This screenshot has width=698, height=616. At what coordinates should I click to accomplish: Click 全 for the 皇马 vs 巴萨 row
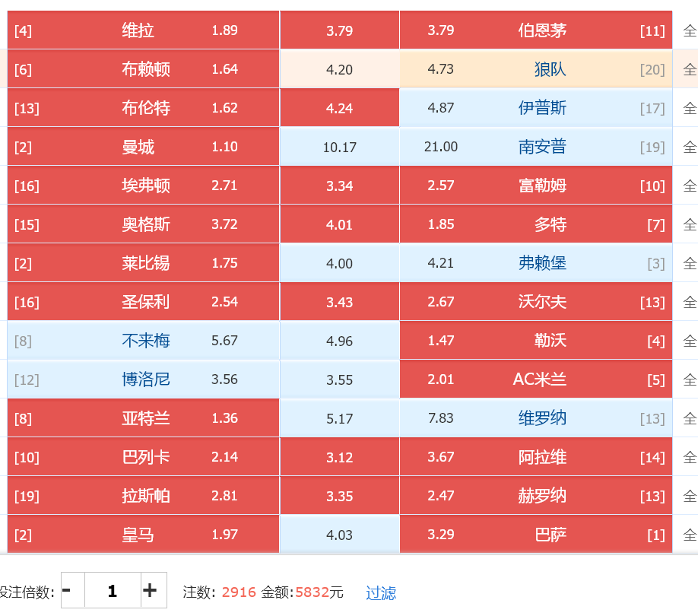[x=690, y=534]
